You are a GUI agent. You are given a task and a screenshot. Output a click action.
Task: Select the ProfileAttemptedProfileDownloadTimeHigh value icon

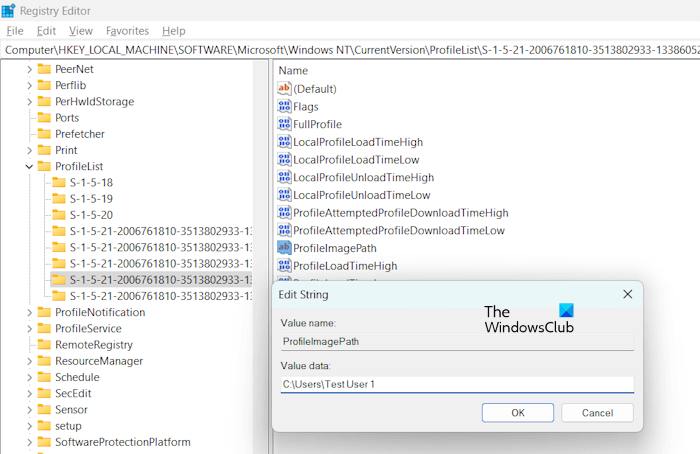(x=284, y=212)
